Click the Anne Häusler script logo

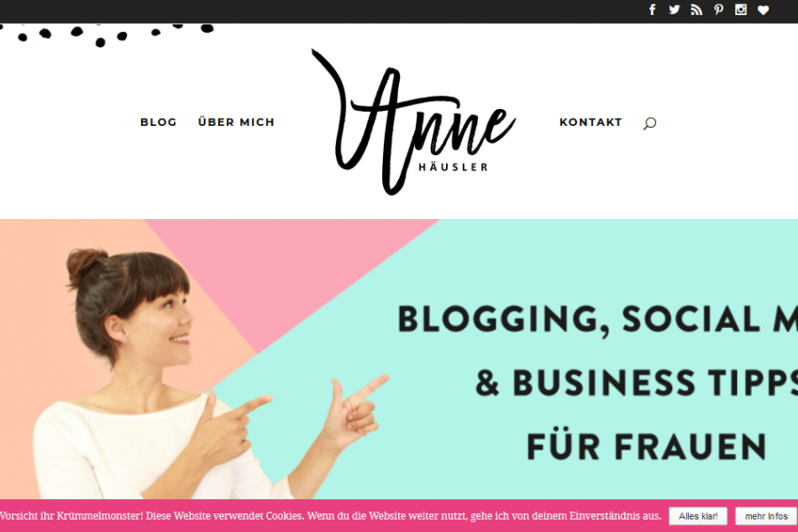click(x=413, y=122)
